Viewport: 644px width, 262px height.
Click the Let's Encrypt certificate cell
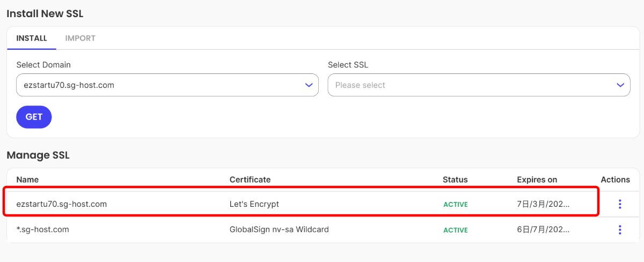[254, 204]
